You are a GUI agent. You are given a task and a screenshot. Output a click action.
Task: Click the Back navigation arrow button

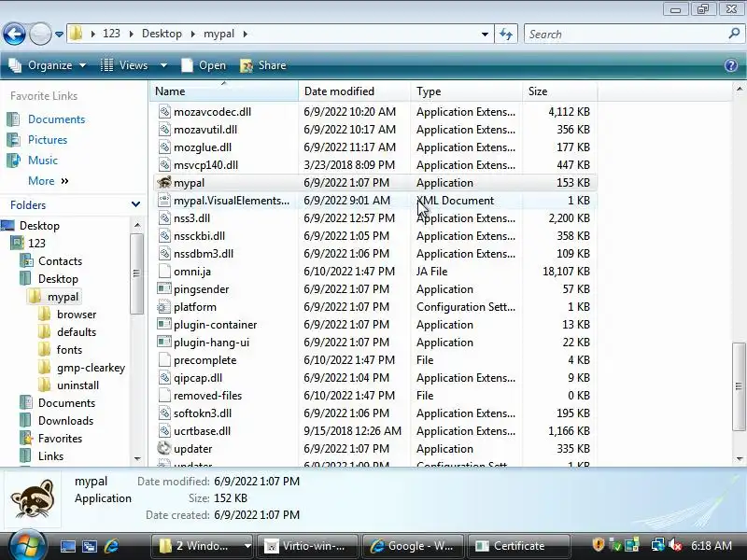click(x=14, y=34)
